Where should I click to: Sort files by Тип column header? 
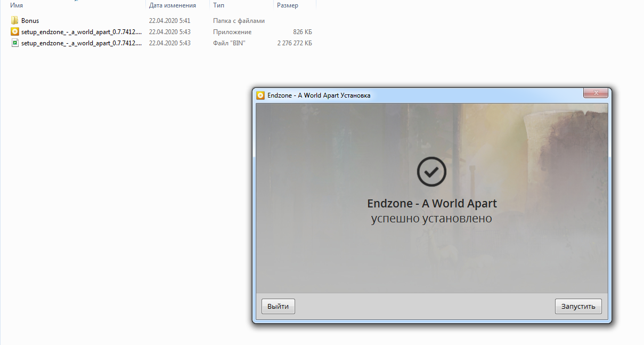tap(218, 5)
